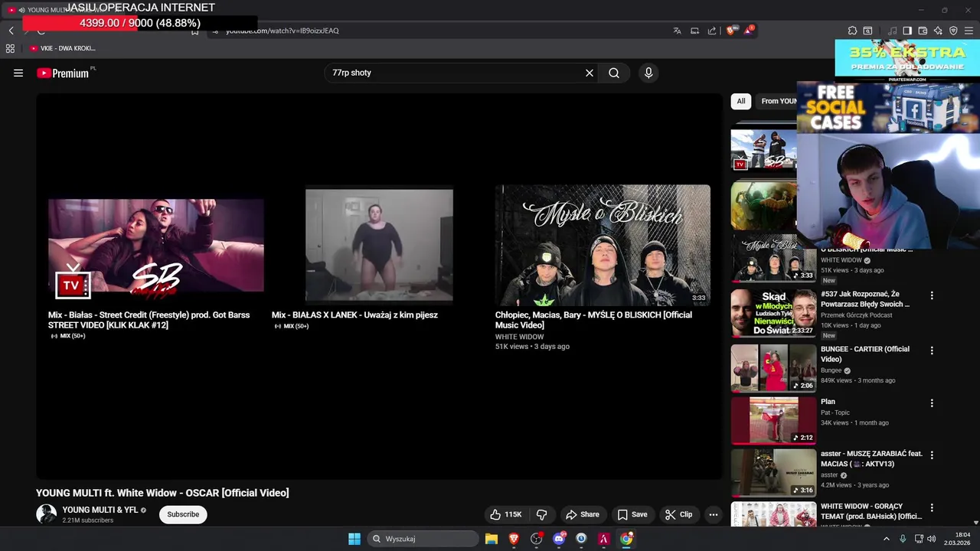
Task: Open File Explorer from taskbar
Action: point(492,539)
